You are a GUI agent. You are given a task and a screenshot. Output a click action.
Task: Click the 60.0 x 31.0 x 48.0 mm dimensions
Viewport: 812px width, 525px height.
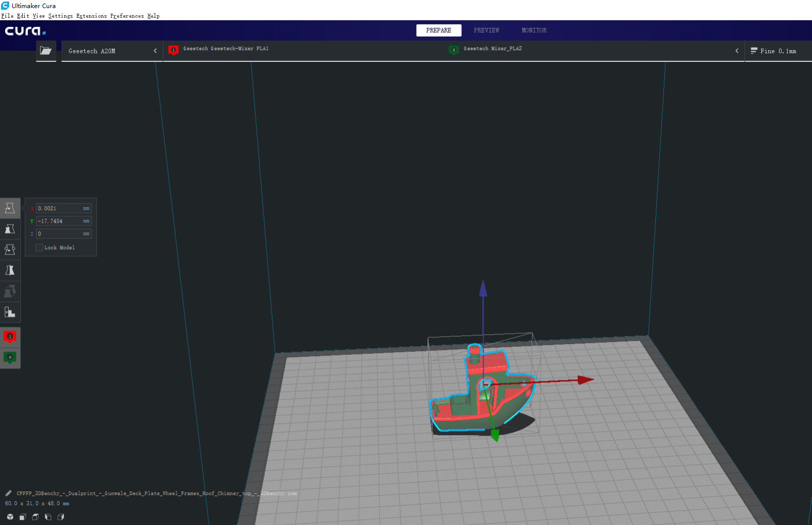coord(37,504)
